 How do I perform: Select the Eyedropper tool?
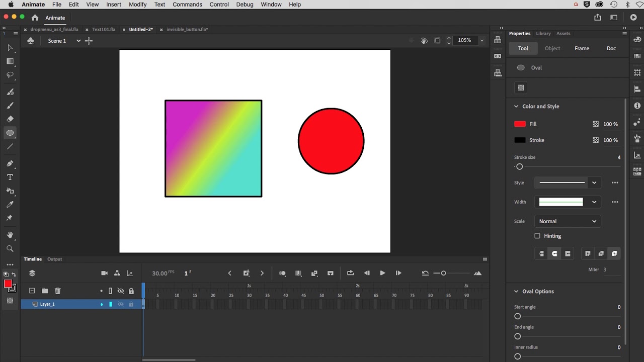(x=10, y=205)
